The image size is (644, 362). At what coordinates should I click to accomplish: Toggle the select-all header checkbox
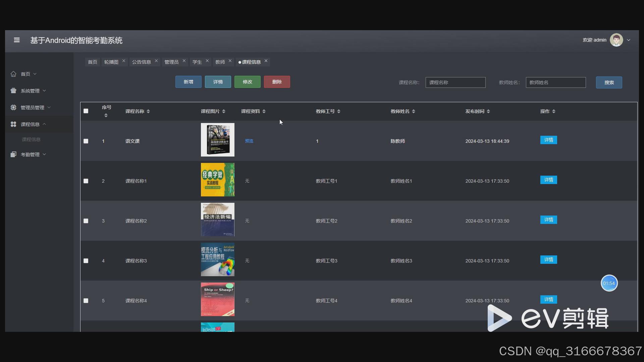[86, 111]
